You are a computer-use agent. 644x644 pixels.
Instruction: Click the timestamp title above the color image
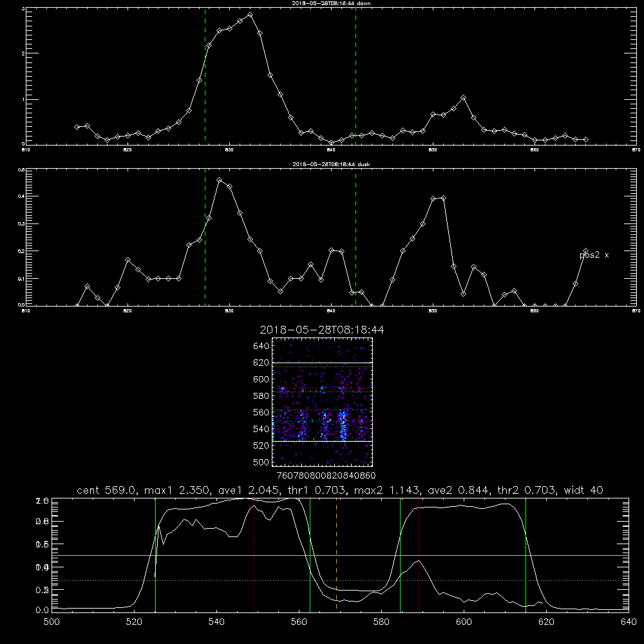pos(322,330)
